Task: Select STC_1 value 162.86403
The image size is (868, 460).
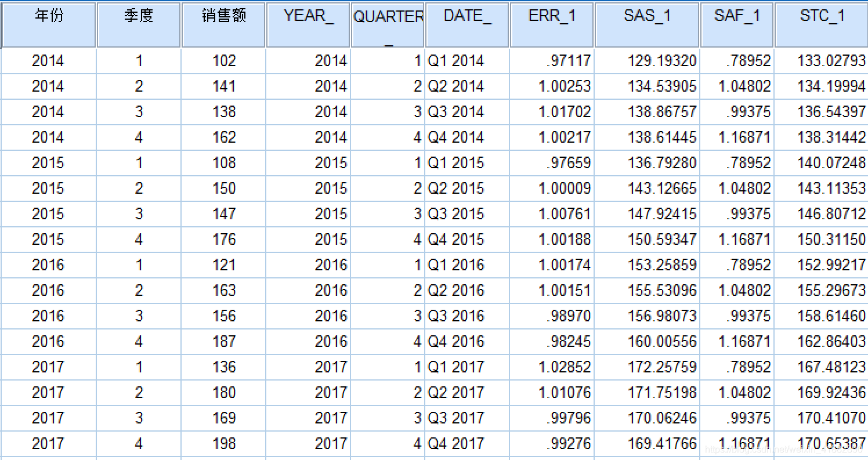Action: (822, 342)
